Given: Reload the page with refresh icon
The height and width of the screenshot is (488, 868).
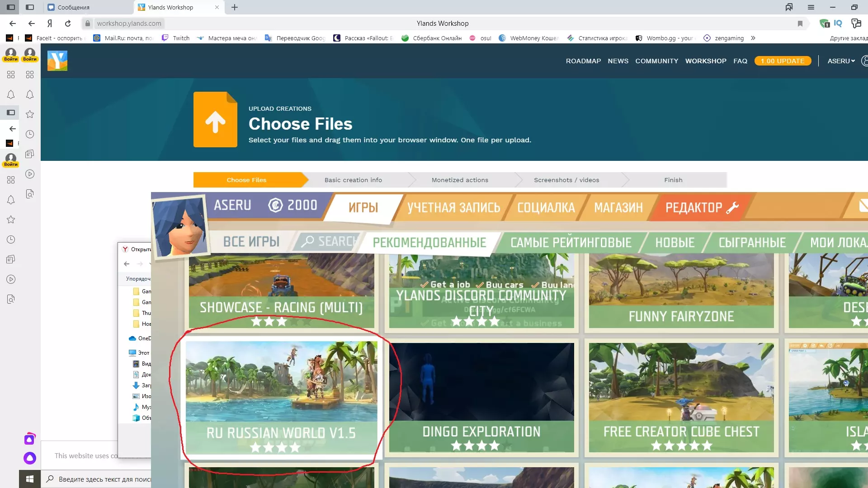Looking at the screenshot, I should [x=68, y=23].
